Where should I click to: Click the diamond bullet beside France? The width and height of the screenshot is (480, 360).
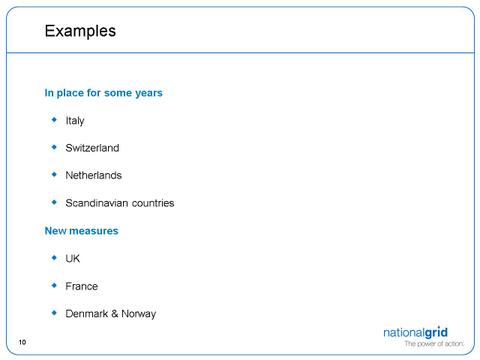[54, 285]
